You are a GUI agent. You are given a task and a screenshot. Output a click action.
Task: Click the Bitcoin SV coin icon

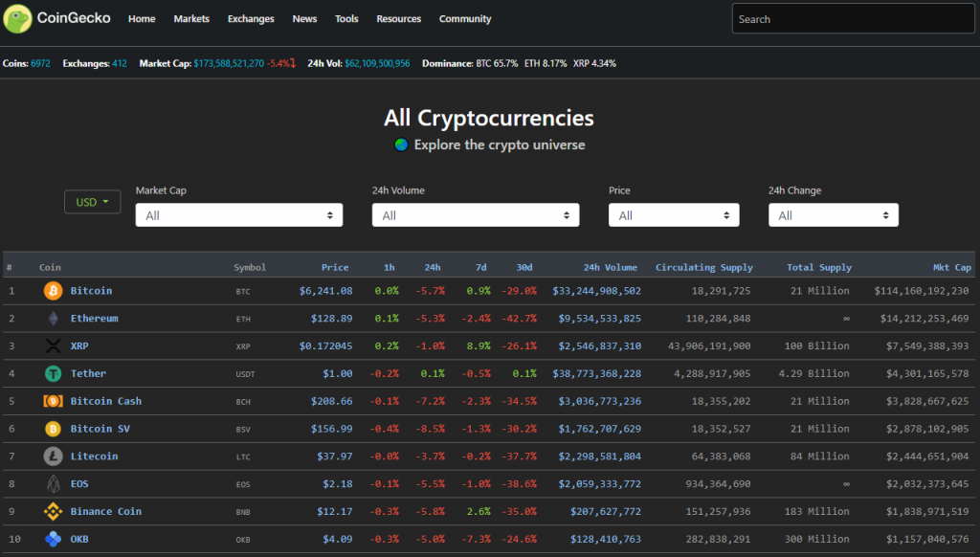[x=53, y=429]
